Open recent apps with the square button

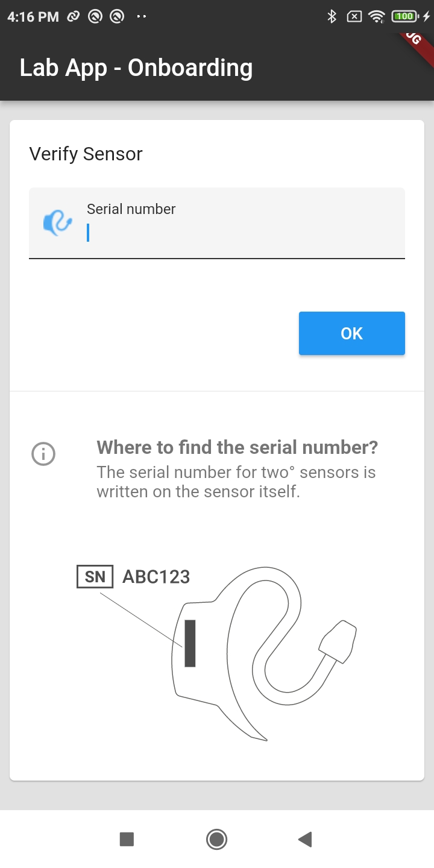pyautogui.click(x=127, y=838)
